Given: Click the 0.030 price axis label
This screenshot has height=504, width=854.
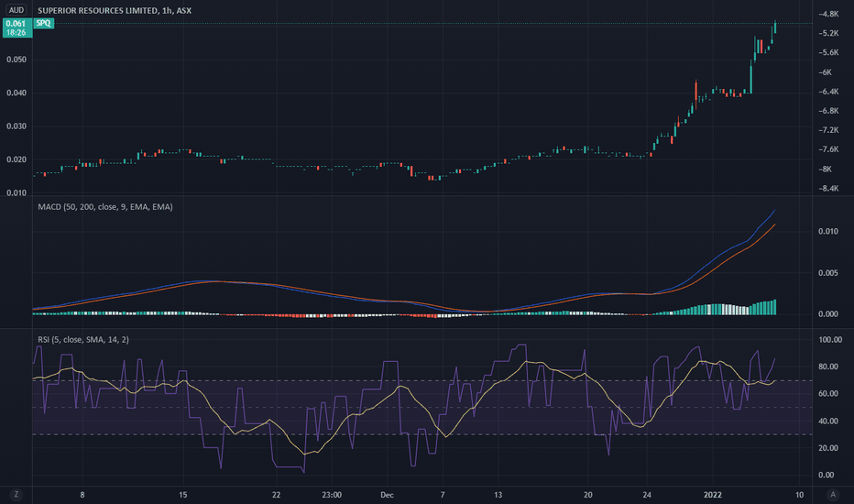Looking at the screenshot, I should point(16,126).
